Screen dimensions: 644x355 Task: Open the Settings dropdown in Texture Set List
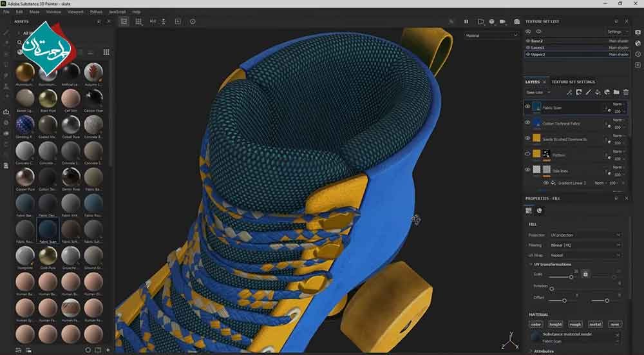point(617,32)
